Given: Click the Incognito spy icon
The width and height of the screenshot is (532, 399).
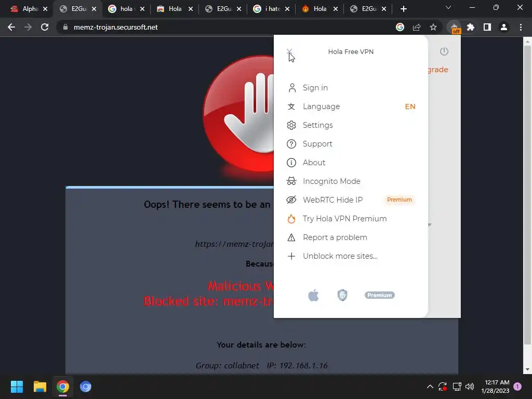Looking at the screenshot, I should click(291, 181).
